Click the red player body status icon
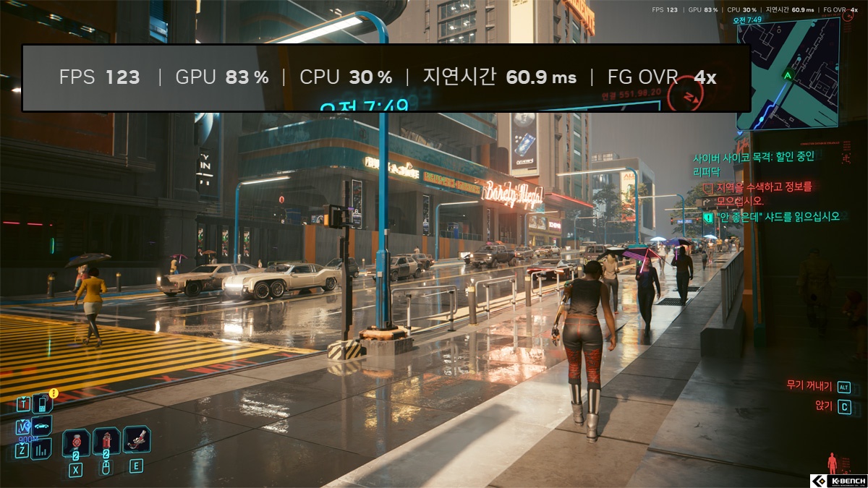Screen dimensions: 868x488 [x=831, y=463]
